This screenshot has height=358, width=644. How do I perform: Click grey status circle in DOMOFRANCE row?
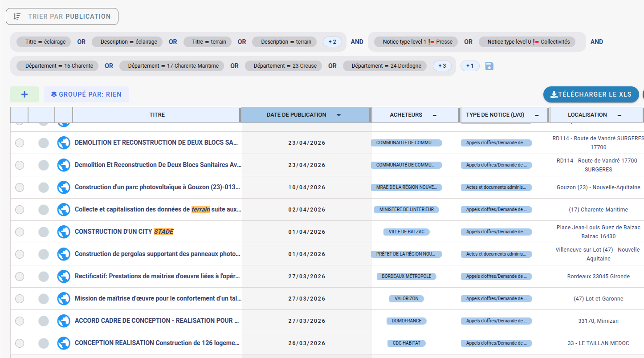(x=43, y=321)
